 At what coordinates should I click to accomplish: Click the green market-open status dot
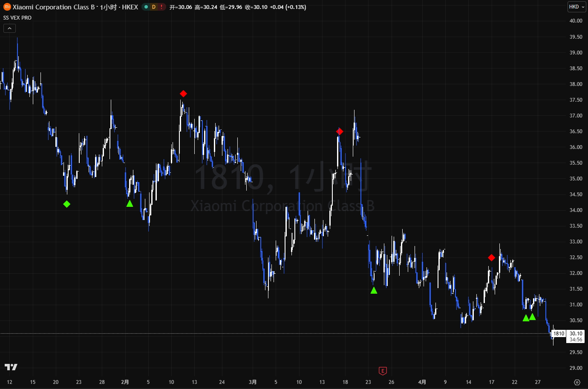tap(146, 7)
